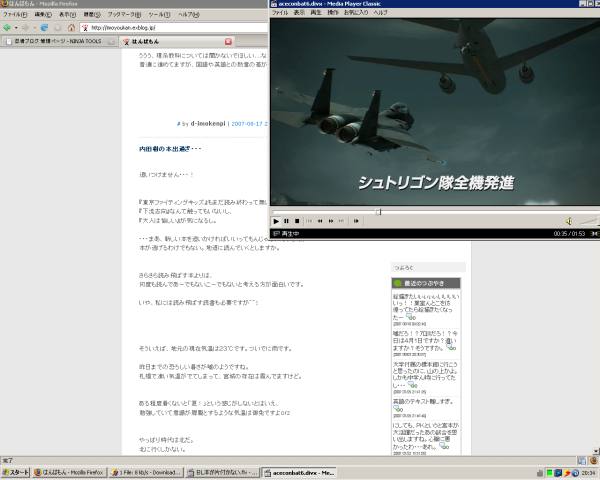Open the Firefox 履歴 menu
600x480 pixels.
92,15
